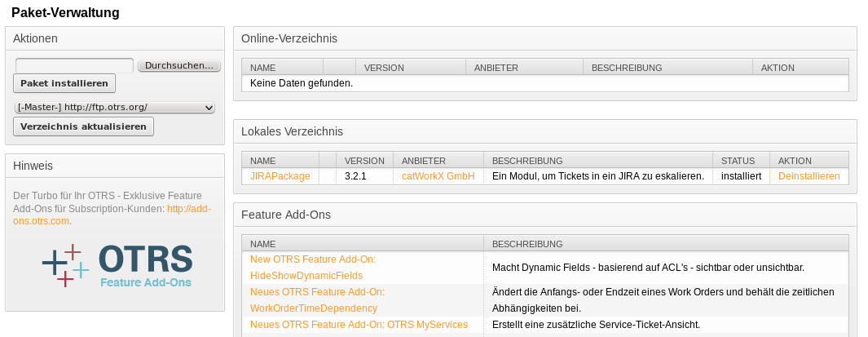Viewport: 868px width, 337px height.
Task: Click the Lokales Verzeichnis panel header
Action: [x=292, y=131]
